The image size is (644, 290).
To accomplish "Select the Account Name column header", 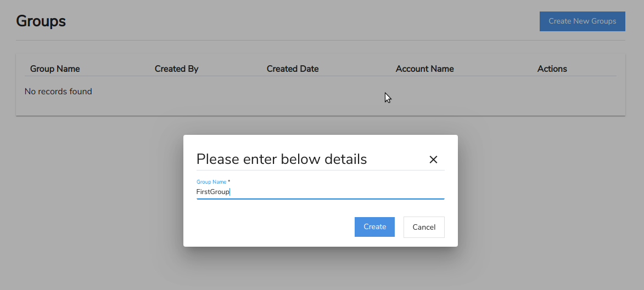I will (x=424, y=69).
